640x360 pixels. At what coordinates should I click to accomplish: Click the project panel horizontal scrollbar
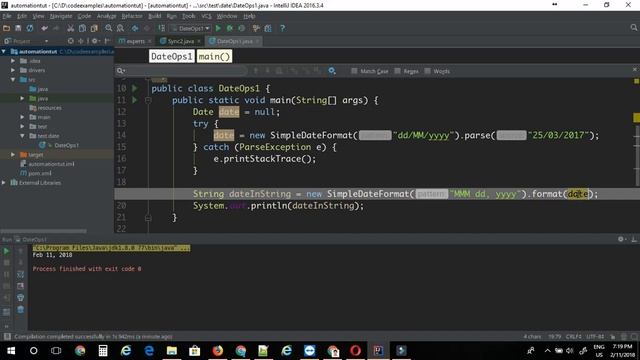coord(44,231)
